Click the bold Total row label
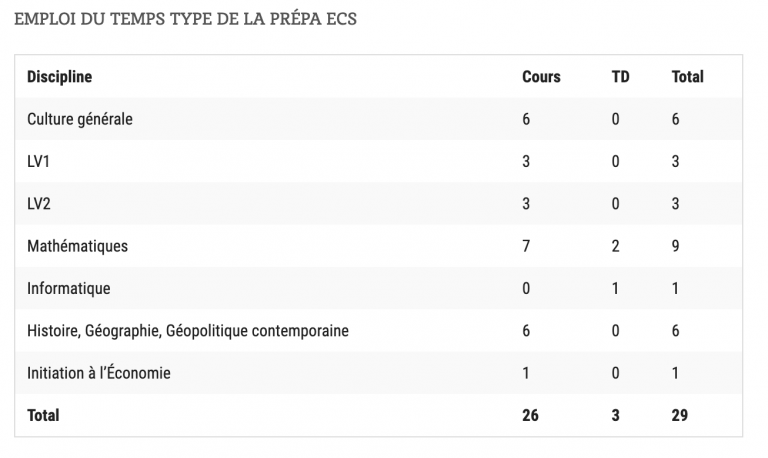The image size is (768, 458). coord(43,415)
